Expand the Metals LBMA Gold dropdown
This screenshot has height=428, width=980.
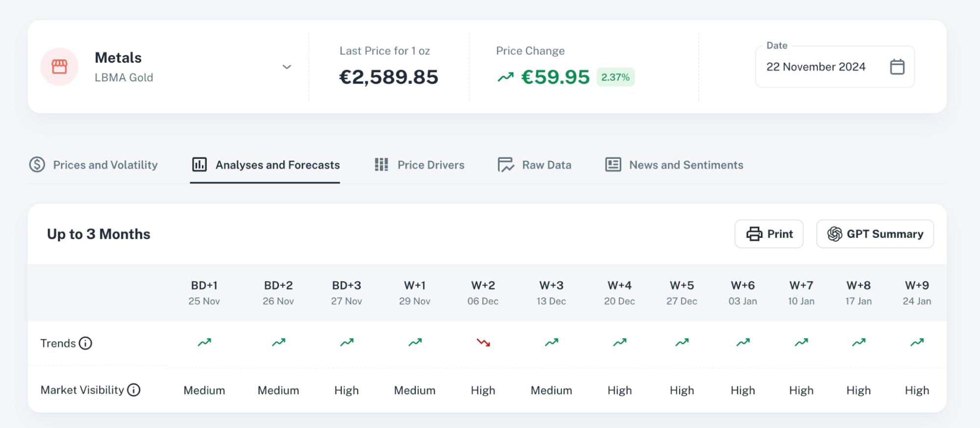[x=287, y=67]
